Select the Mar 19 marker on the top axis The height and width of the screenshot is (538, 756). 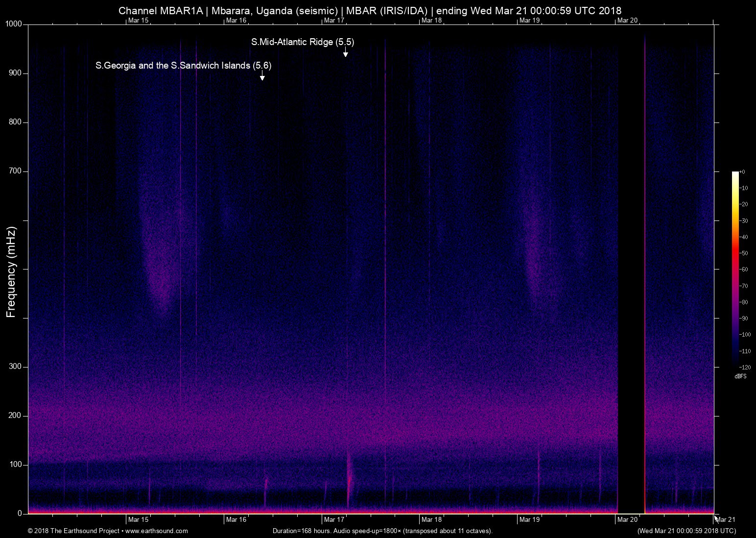pyautogui.click(x=529, y=20)
